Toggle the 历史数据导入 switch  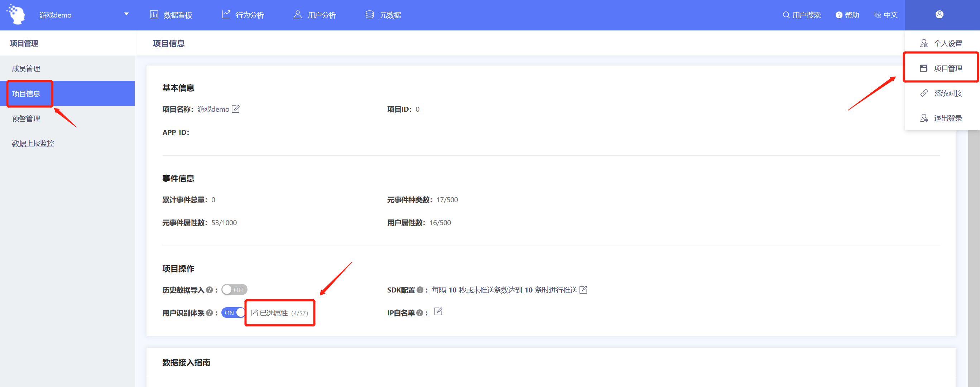[234, 290]
